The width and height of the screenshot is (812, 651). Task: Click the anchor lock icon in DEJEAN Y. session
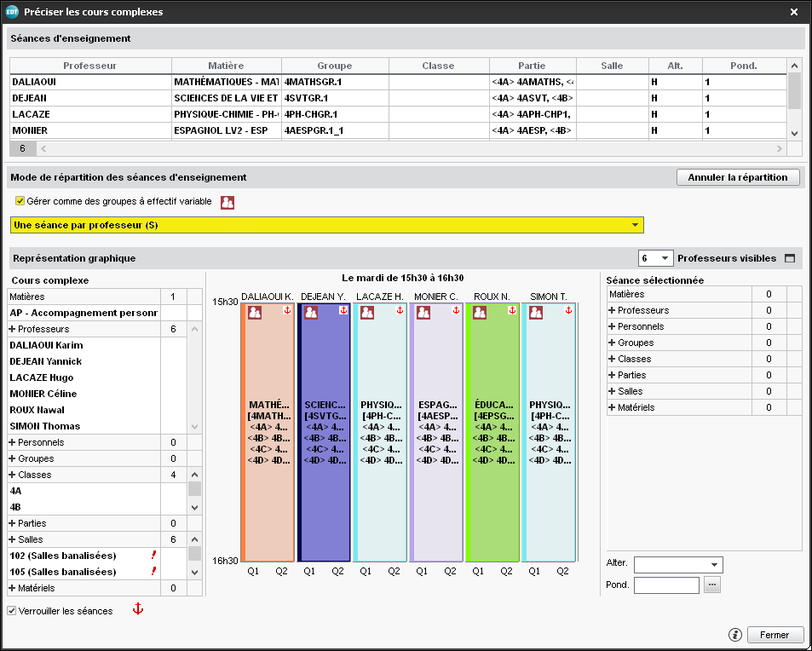pos(343,310)
